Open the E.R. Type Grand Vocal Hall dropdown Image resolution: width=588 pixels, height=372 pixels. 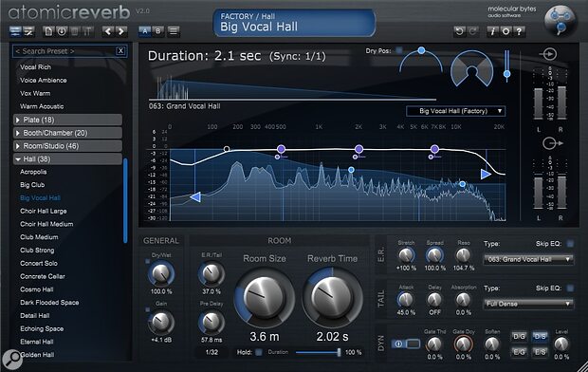point(529,259)
